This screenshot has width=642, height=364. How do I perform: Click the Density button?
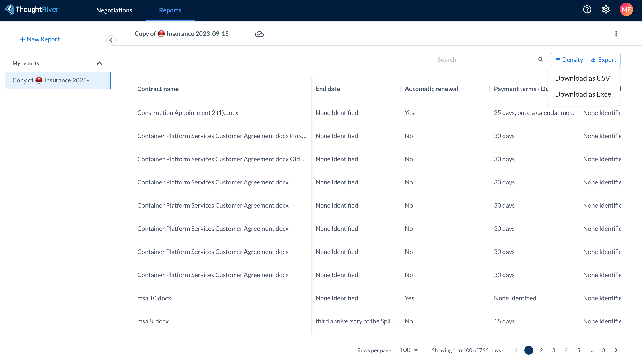tap(569, 60)
